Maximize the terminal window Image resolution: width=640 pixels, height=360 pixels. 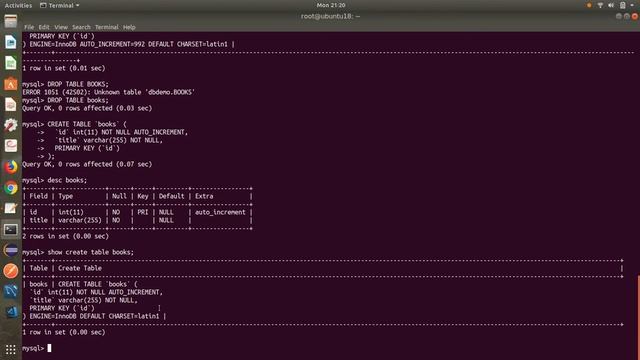627,16
